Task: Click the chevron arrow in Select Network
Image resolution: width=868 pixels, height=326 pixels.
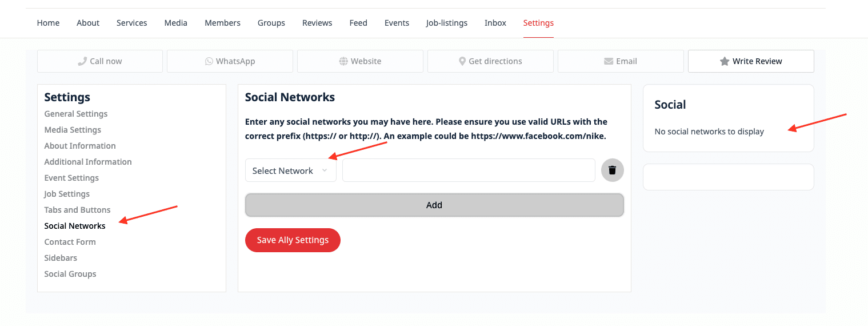Action: pos(325,170)
